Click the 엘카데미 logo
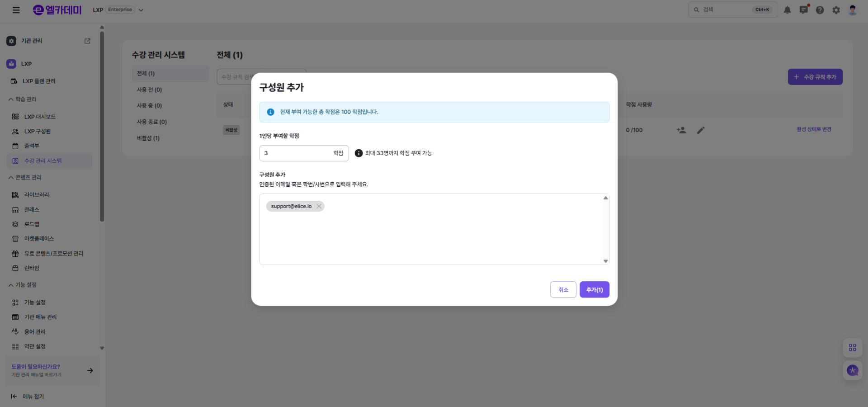The width and height of the screenshot is (868, 407). click(57, 9)
